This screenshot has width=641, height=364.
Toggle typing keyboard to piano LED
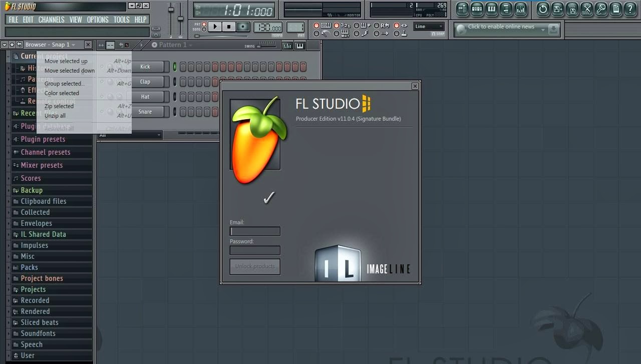[316, 26]
